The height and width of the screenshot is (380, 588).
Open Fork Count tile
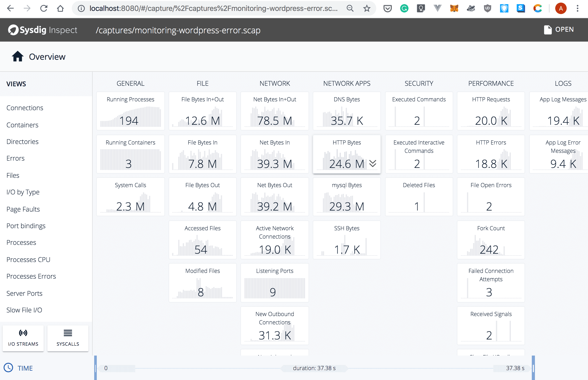pos(491,240)
